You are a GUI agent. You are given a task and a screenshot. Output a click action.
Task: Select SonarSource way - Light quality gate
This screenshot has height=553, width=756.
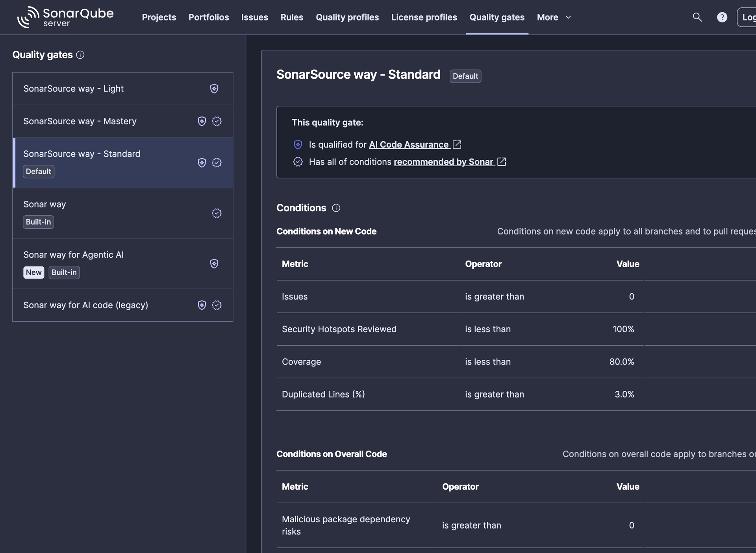point(123,89)
